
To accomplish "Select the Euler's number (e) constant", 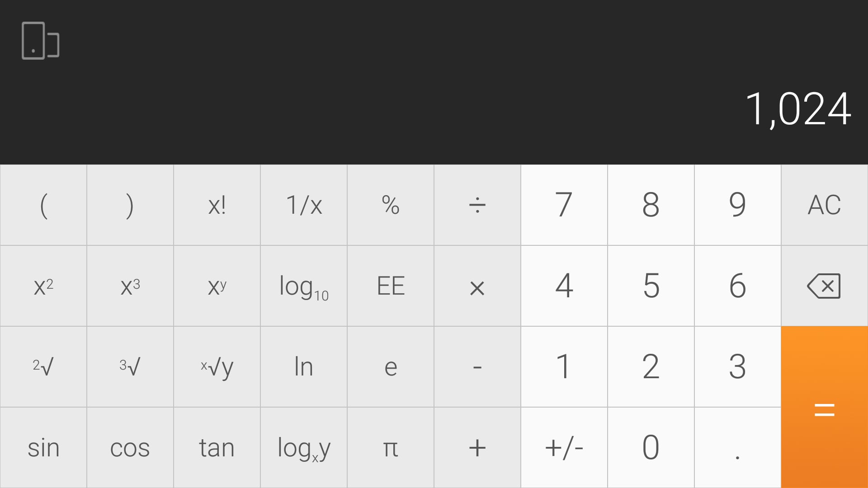I will tap(391, 366).
